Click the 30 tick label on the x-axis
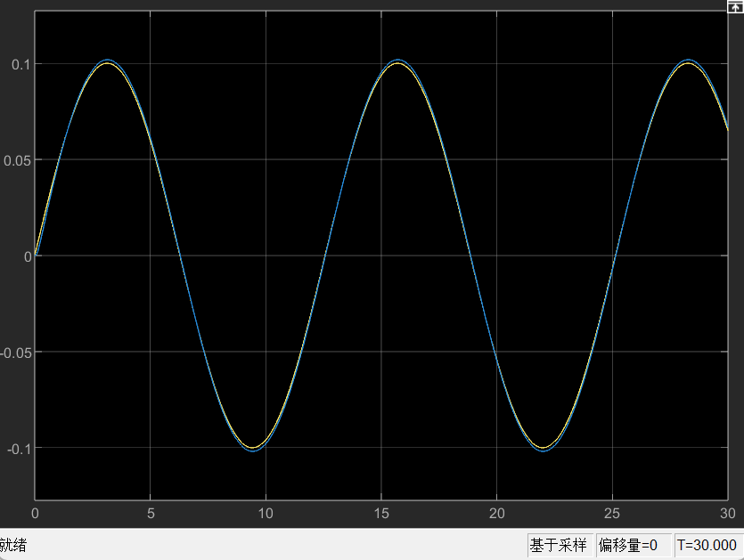The width and height of the screenshot is (744, 560). (727, 514)
